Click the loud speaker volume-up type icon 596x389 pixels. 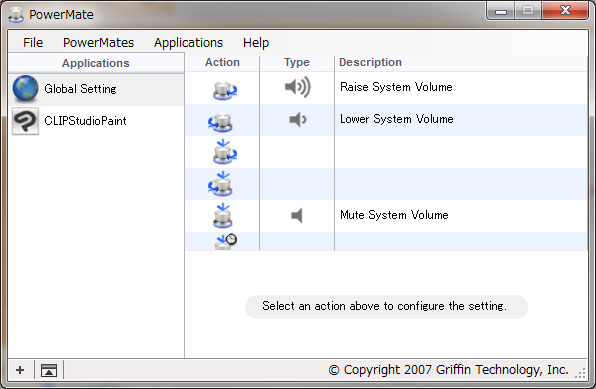298,87
